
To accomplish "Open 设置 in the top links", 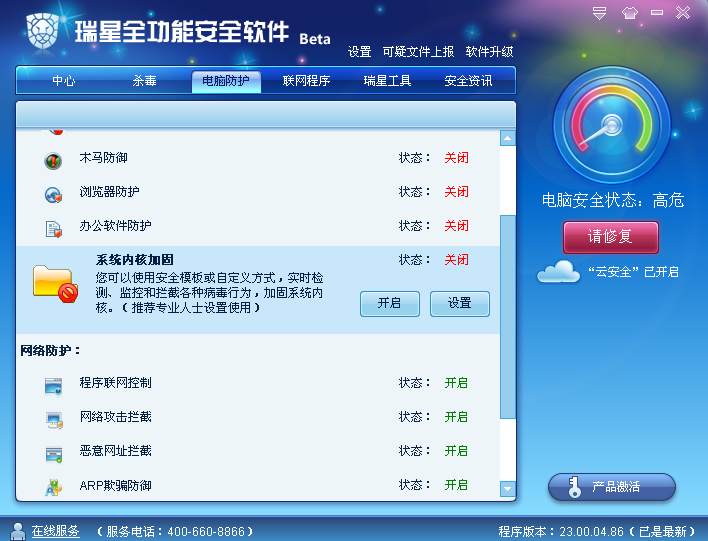I will 359,52.
